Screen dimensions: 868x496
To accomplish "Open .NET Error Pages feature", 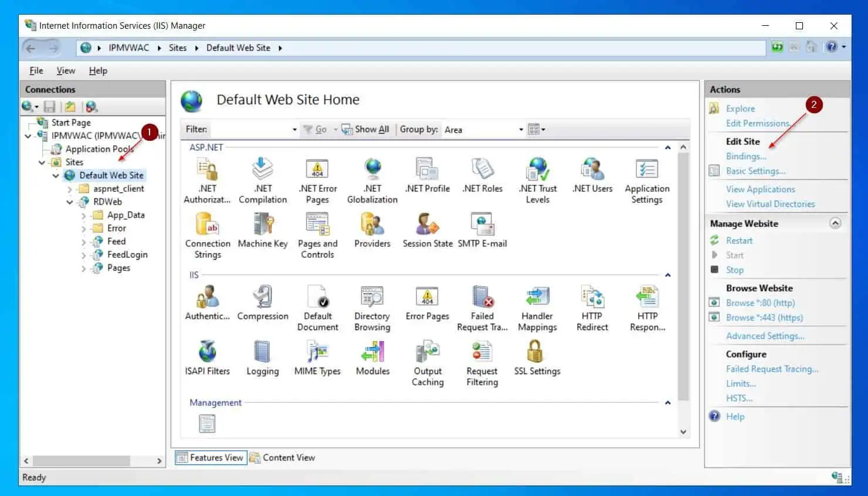I will click(317, 181).
